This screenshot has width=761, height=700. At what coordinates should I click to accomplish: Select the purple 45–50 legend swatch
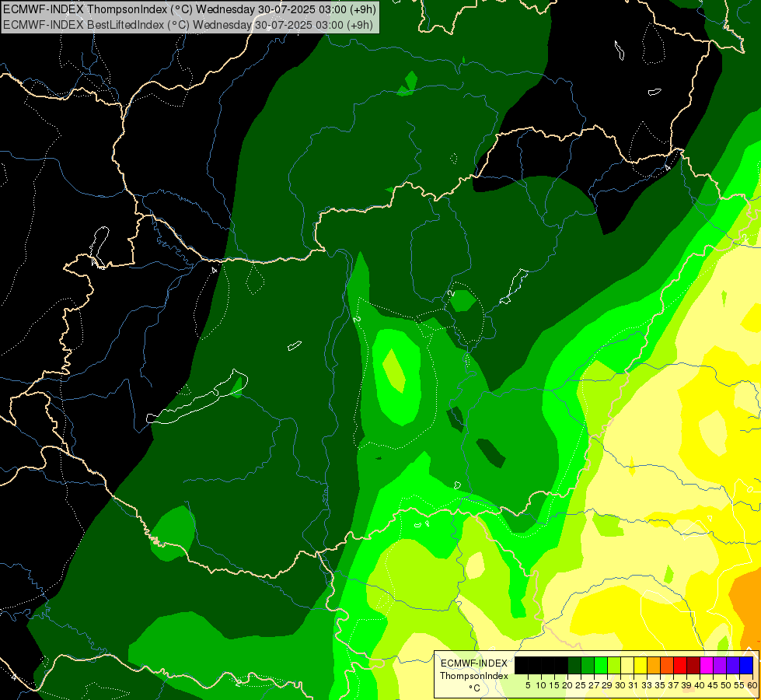coord(720,665)
